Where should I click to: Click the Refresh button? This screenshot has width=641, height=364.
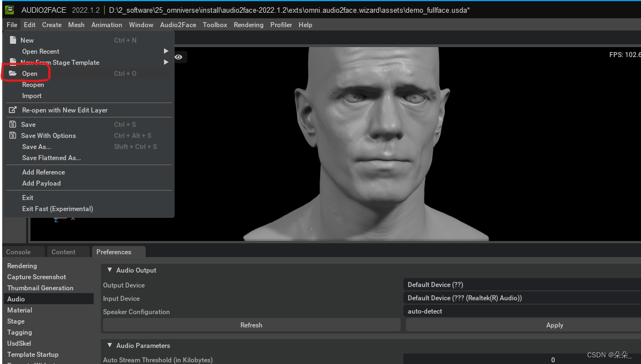click(x=252, y=325)
